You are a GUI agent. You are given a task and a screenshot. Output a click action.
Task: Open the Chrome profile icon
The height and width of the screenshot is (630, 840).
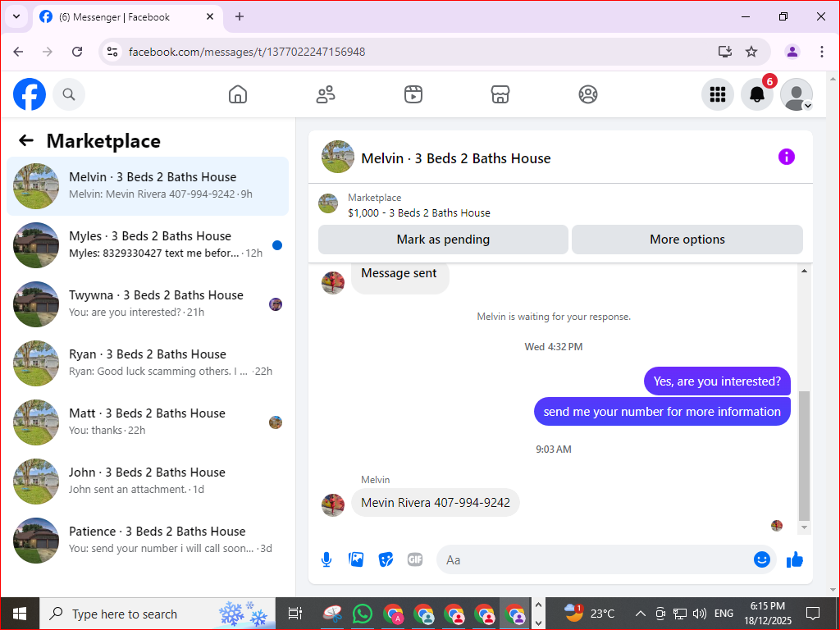coord(792,52)
